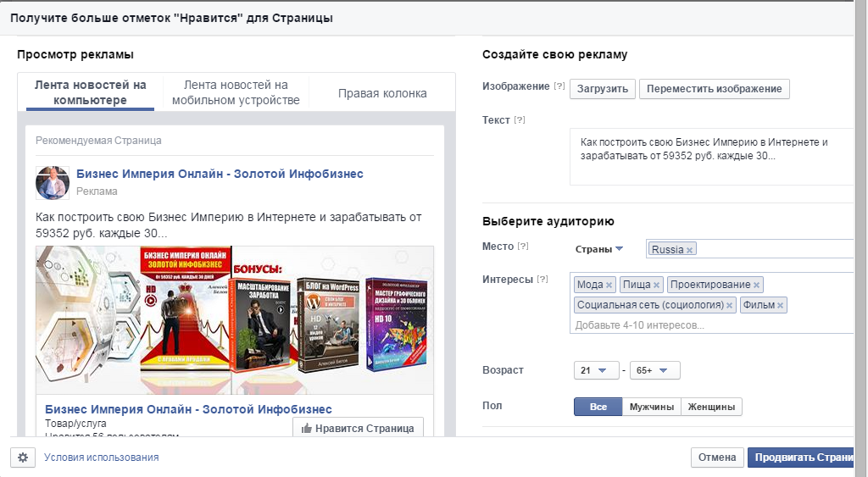Click the Выберите аудиторию heading

tap(548, 221)
